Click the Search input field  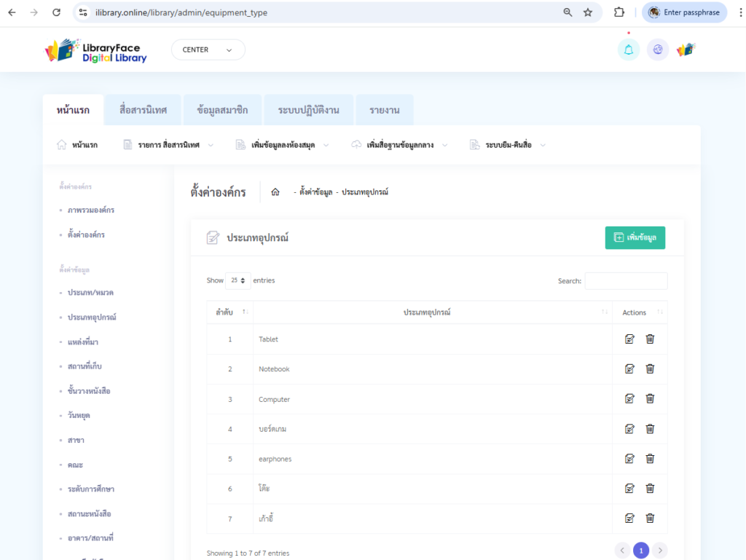626,281
